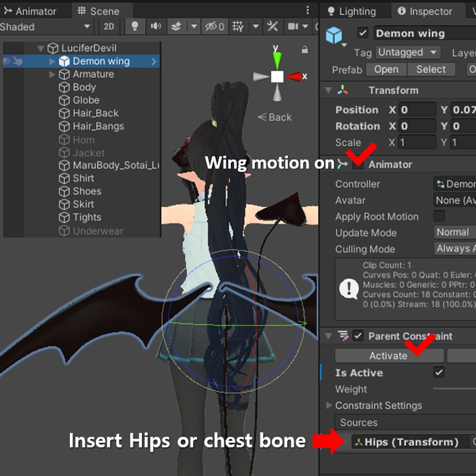476x476 pixels.
Task: Click the Activate button
Action: click(389, 356)
